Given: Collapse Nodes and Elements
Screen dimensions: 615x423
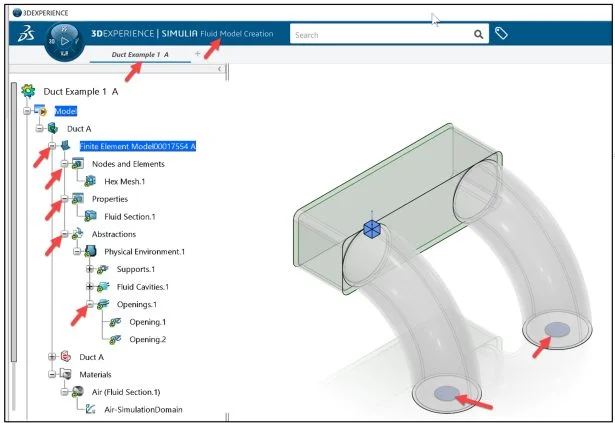Looking at the screenshot, I should [65, 164].
